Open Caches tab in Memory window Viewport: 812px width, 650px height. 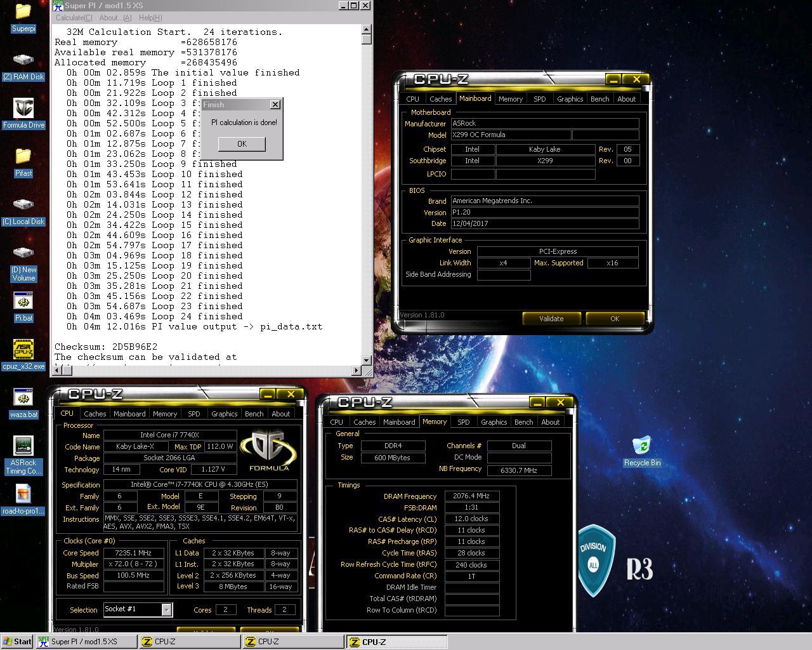tap(364, 422)
